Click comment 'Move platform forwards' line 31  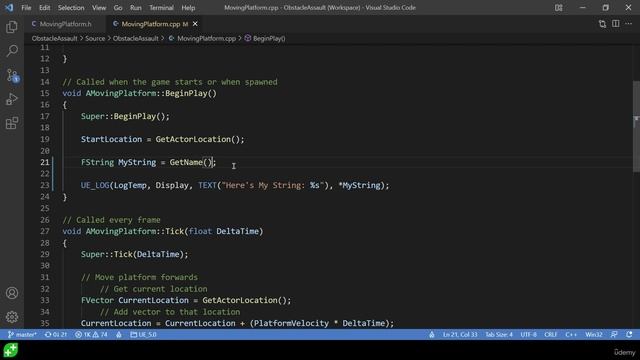tap(139, 278)
